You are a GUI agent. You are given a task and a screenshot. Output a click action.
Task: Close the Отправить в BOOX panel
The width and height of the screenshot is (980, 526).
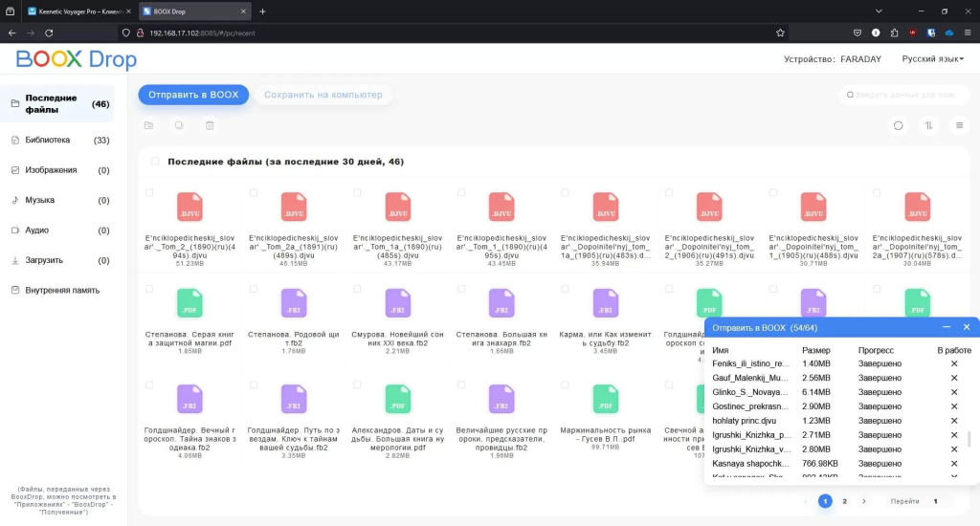click(x=967, y=327)
